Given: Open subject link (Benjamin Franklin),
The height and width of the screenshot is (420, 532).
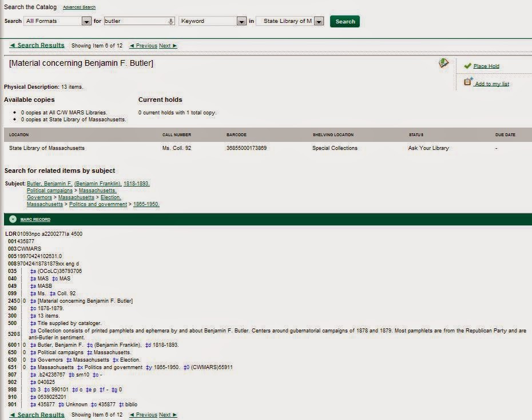Looking at the screenshot, I should [98, 184].
